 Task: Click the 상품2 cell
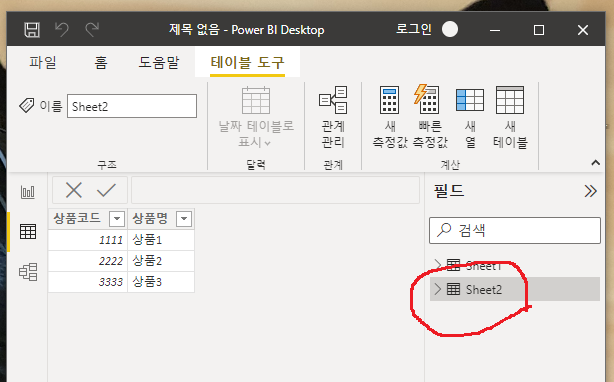(x=161, y=261)
